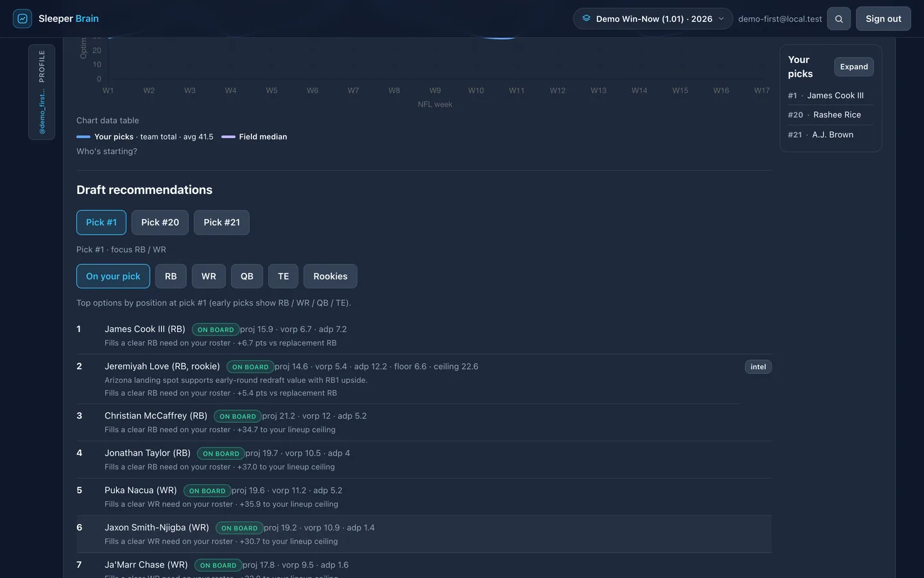Click the Sleeper Brain app title
Image resolution: width=924 pixels, height=578 pixels.
point(69,19)
